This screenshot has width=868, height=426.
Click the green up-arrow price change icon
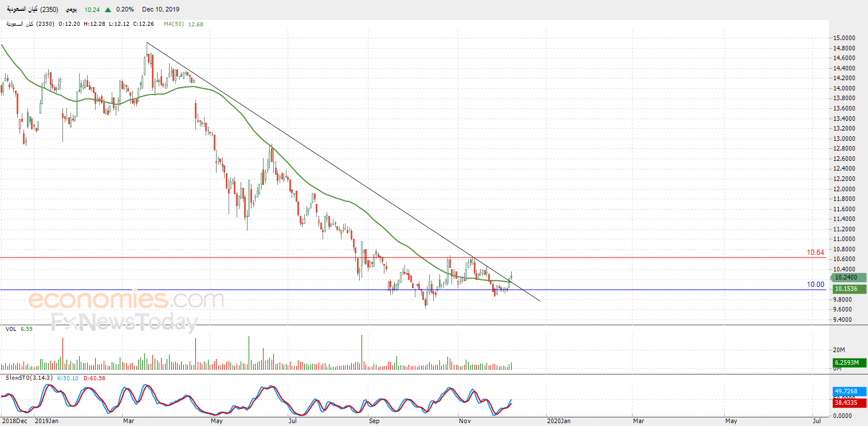click(x=107, y=9)
